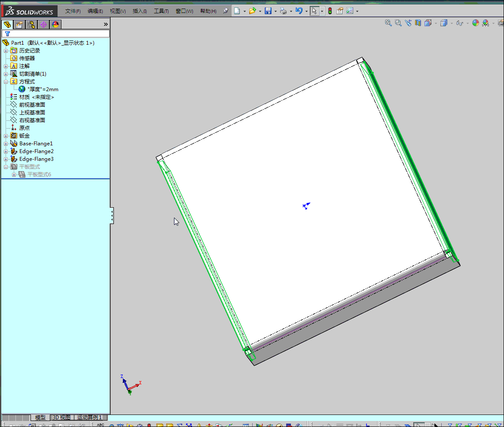Expand the Edge-Flange3 node
This screenshot has height=427, width=504.
[x=6, y=159]
